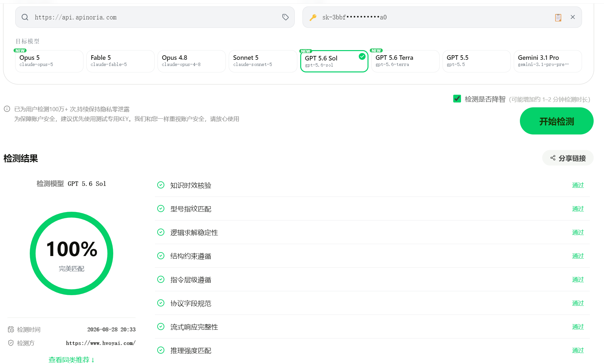604x364 pixels.
Task: Click the detection time 2026-08-28 20:33
Action: pos(111,329)
